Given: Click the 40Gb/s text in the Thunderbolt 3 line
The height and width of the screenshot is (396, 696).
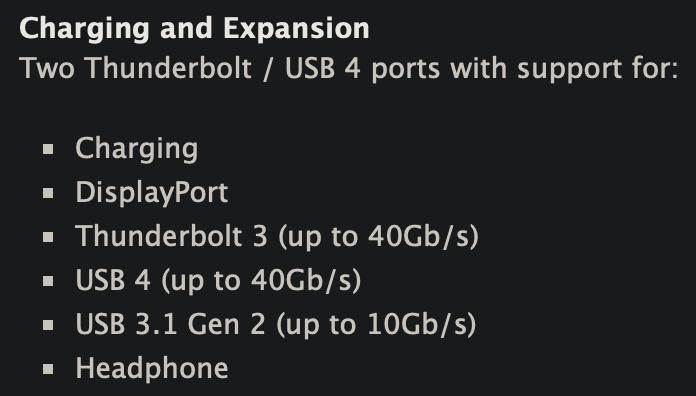Looking at the screenshot, I should 419,236.
